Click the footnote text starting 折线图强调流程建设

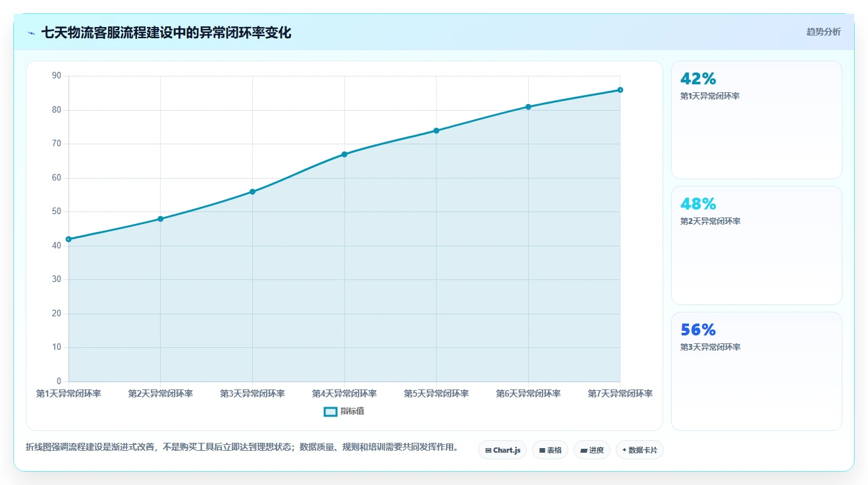(242, 447)
